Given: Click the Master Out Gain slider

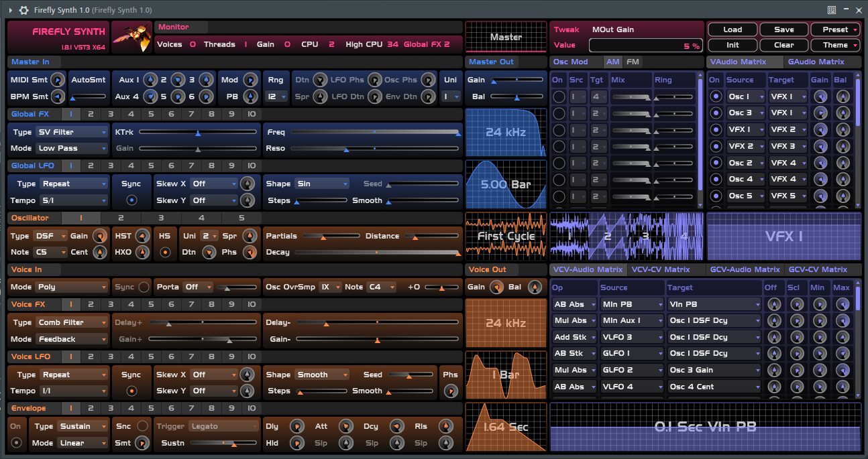Looking at the screenshot, I should 517,80.
